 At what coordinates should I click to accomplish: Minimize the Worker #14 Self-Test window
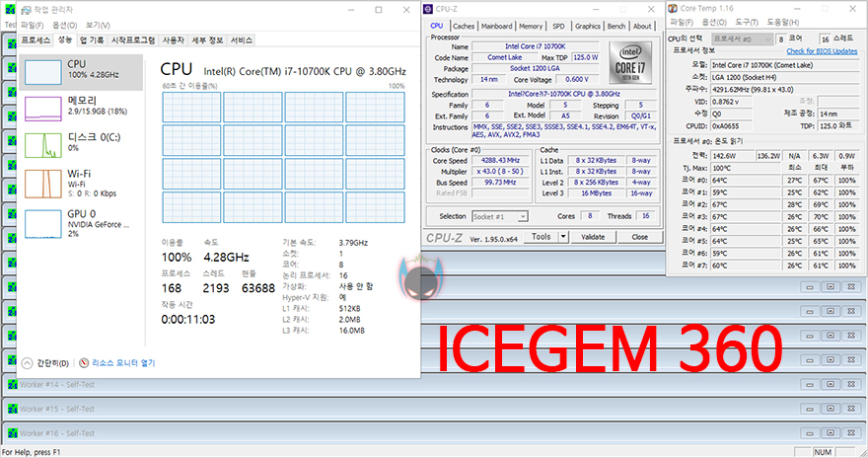(x=810, y=384)
